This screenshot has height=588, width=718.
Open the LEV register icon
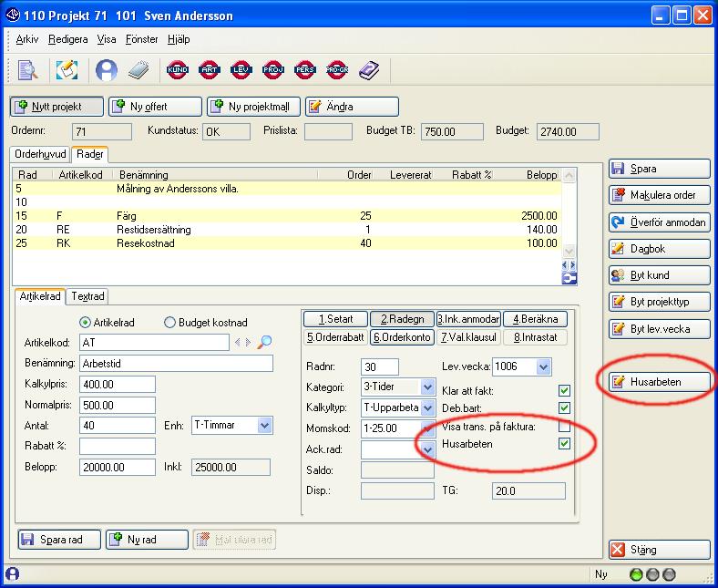click(241, 70)
